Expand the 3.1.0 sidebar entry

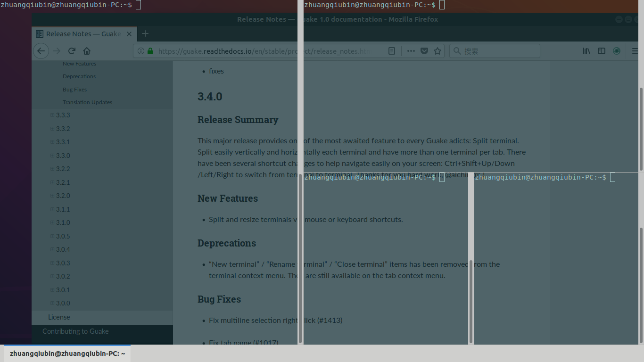click(x=52, y=222)
